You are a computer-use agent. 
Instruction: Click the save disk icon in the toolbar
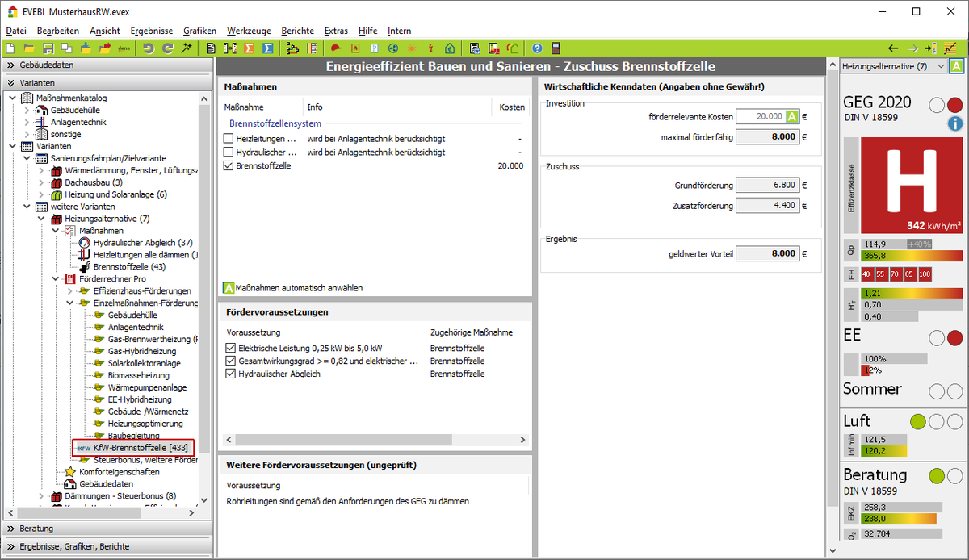point(48,48)
